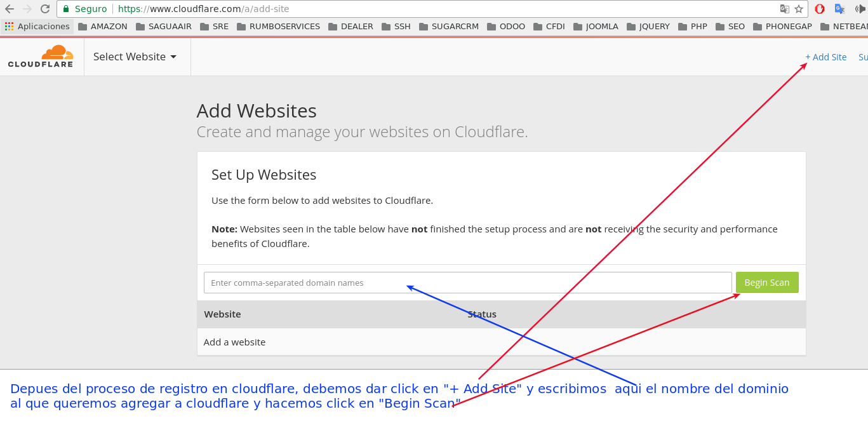Click the green Begin Scan button
The width and height of the screenshot is (868, 435).
(767, 283)
